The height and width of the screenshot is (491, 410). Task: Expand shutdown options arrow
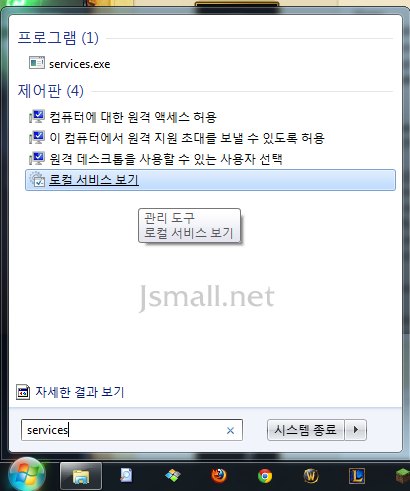pyautogui.click(x=356, y=430)
